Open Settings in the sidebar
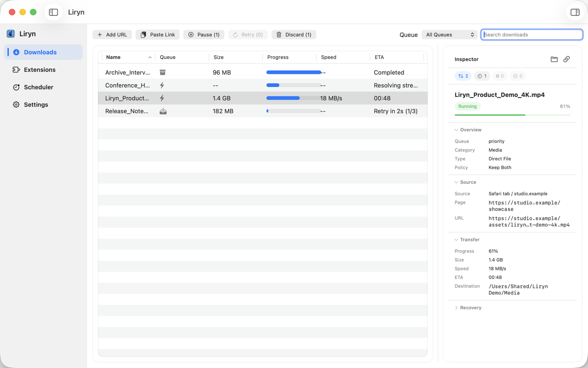The width and height of the screenshot is (588, 368). click(43, 104)
